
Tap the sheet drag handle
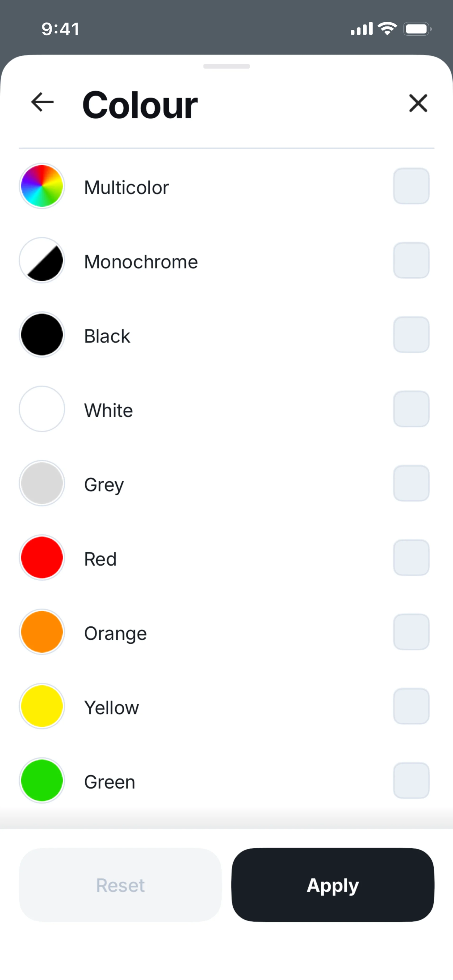(226, 66)
